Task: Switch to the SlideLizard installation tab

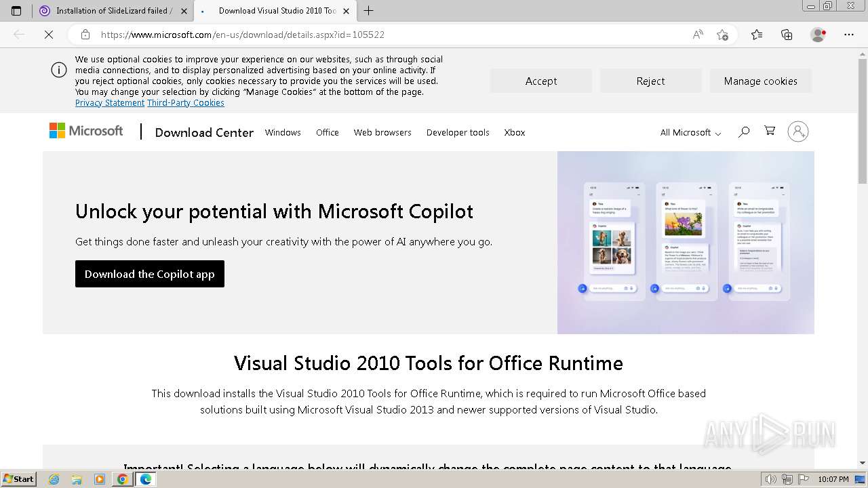Action: (113, 11)
